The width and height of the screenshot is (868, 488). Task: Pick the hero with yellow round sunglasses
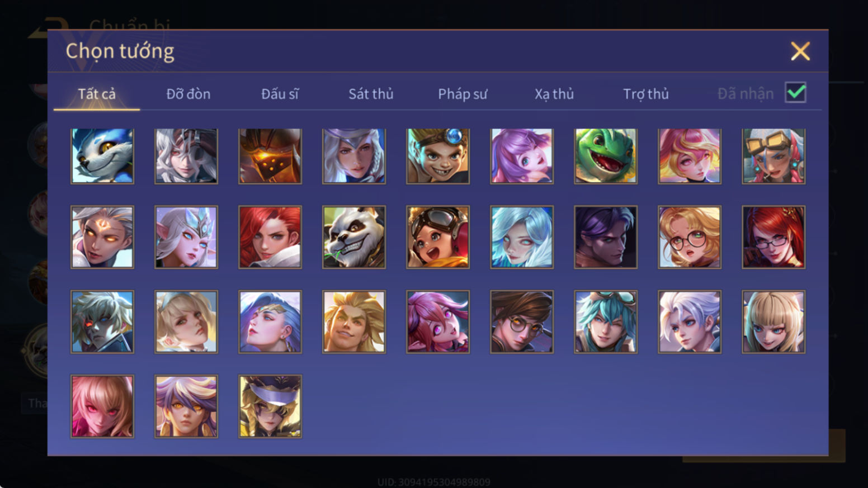(522, 321)
